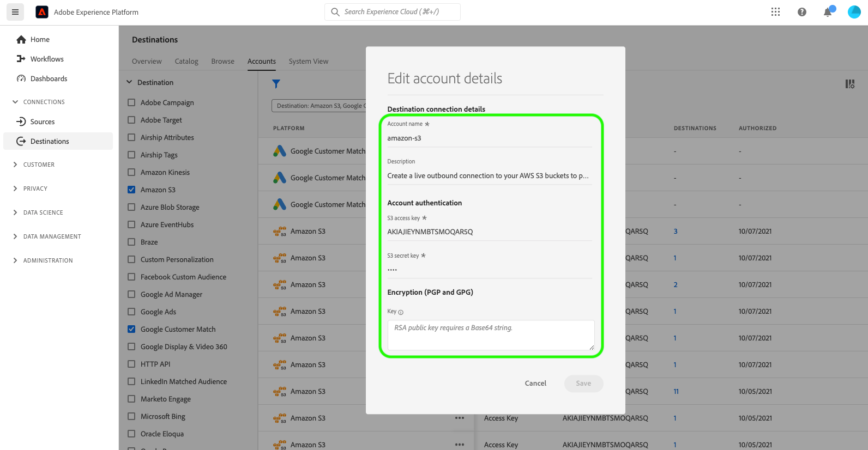Open more options for the 10/05/2021 Access Key row above the last
Screen dimensions: 868x450
pyautogui.click(x=460, y=418)
